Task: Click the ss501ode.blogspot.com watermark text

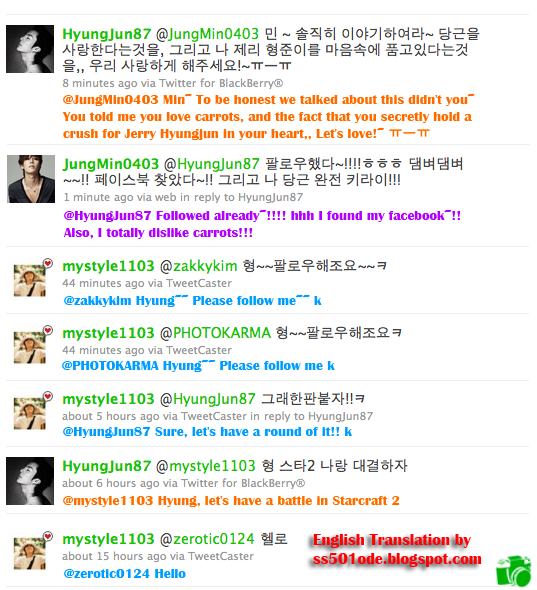Action: tap(397, 559)
